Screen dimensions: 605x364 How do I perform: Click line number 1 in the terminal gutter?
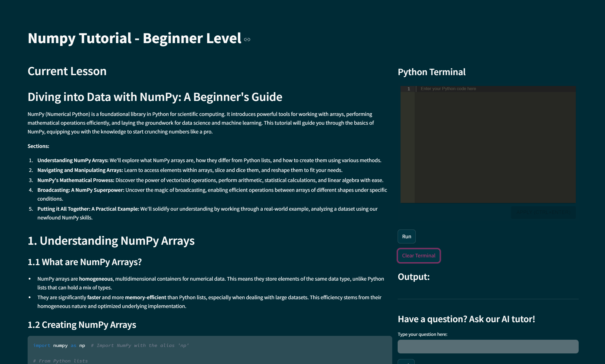408,89
